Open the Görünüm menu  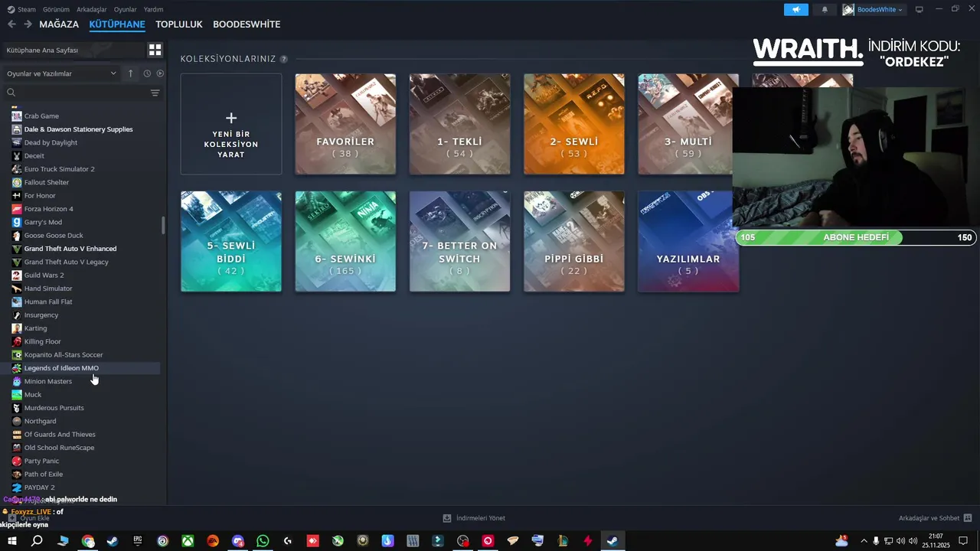coord(56,9)
